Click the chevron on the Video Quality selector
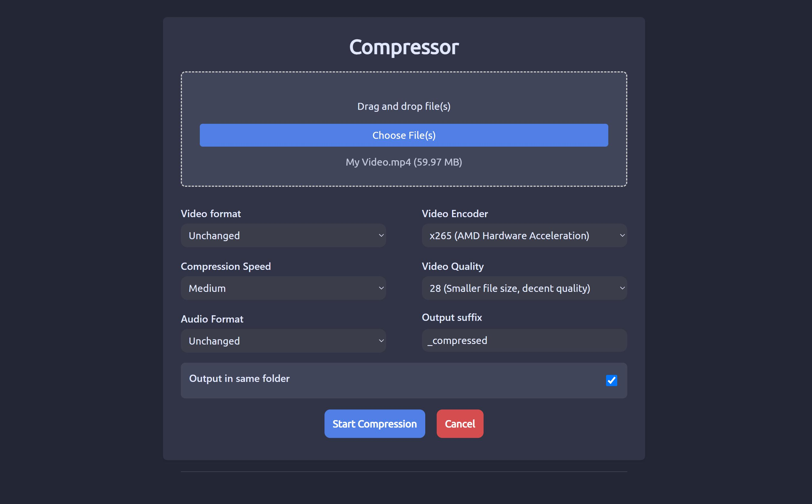 (x=623, y=288)
